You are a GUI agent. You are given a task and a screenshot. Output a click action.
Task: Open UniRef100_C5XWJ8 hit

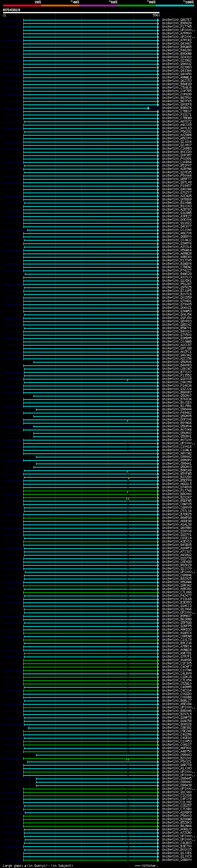pyautogui.click(x=177, y=88)
